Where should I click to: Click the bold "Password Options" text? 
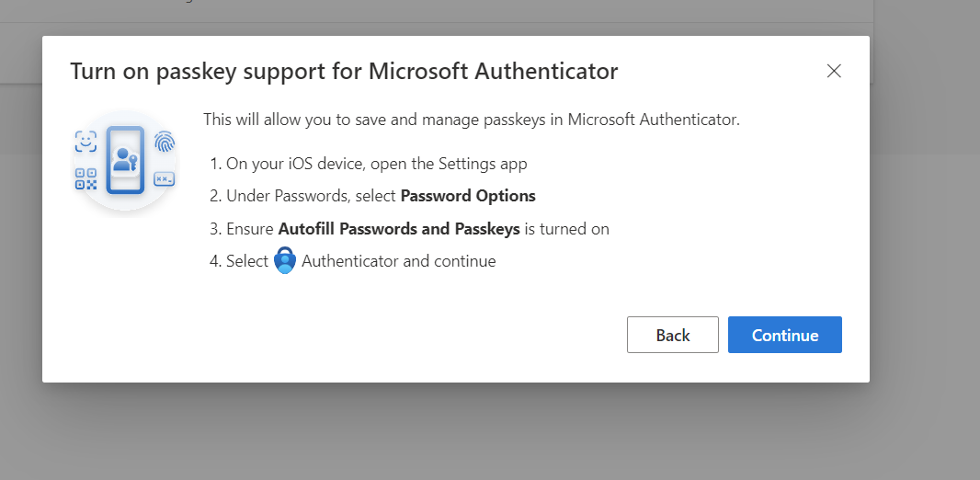[468, 196]
